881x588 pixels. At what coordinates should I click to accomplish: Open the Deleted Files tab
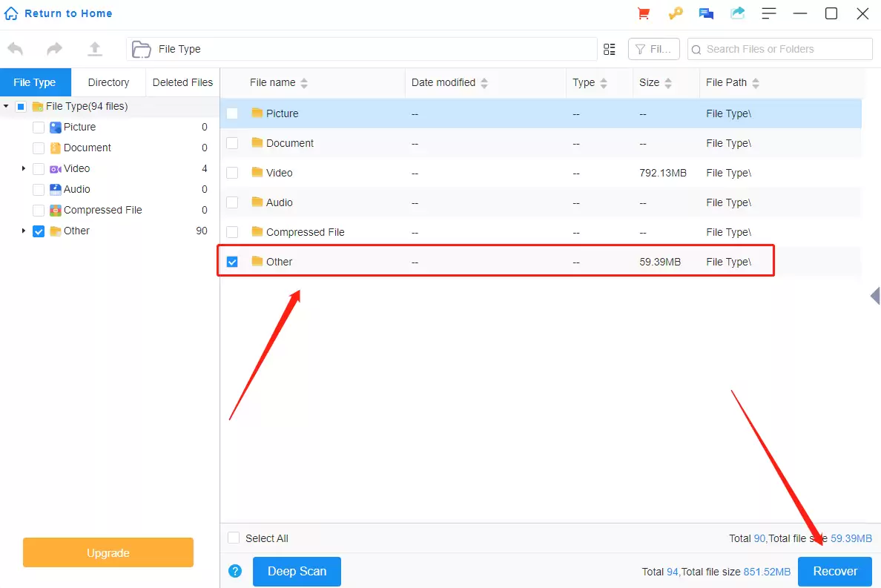pyautogui.click(x=182, y=82)
